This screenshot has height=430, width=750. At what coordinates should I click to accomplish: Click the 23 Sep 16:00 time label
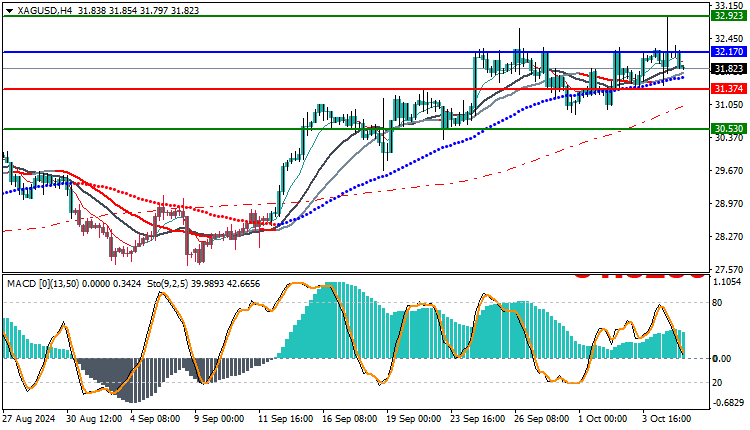click(x=477, y=419)
